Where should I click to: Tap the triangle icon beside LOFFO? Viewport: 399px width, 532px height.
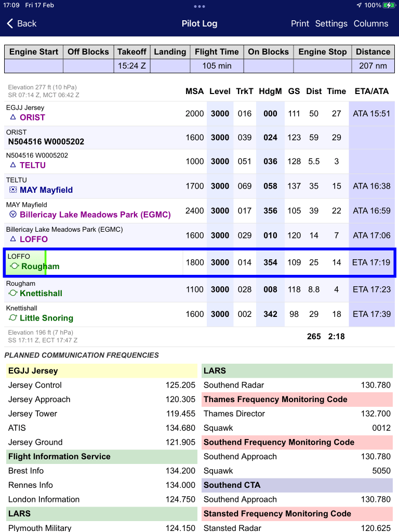[13, 240]
